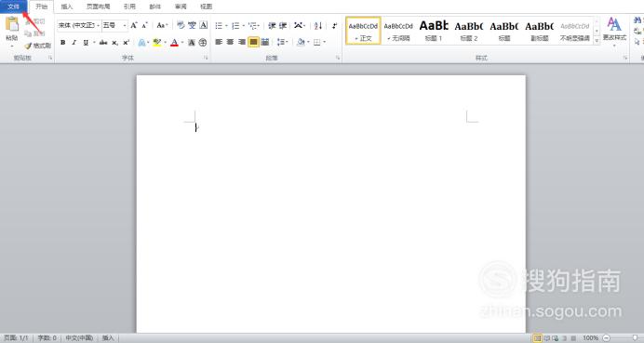Apply the 标题 1 heading style
The height and width of the screenshot is (343, 644).
pyautogui.click(x=434, y=31)
